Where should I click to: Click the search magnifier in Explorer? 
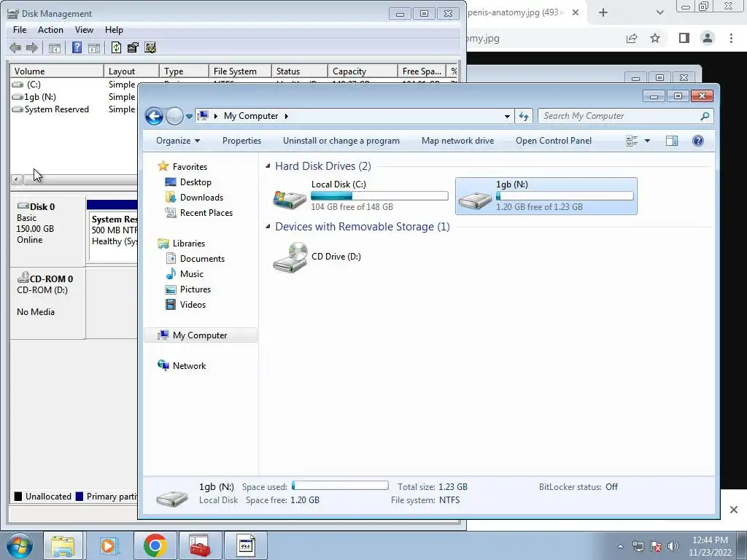tap(705, 116)
